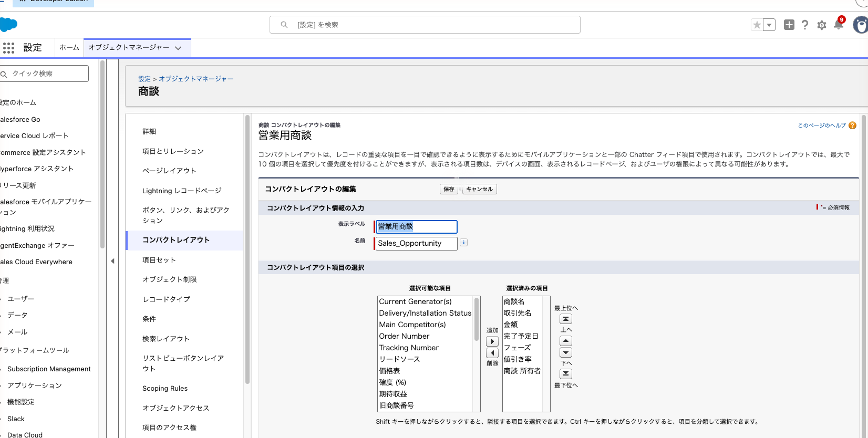This screenshot has height=438, width=868.
Task: Click the info icon beside the name field
Action: [x=463, y=243]
